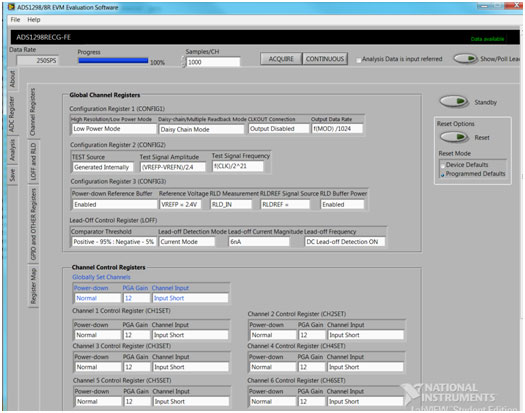Screen dimensions: 525x413
Task: Click the ACQUIRE button
Action: pos(281,59)
